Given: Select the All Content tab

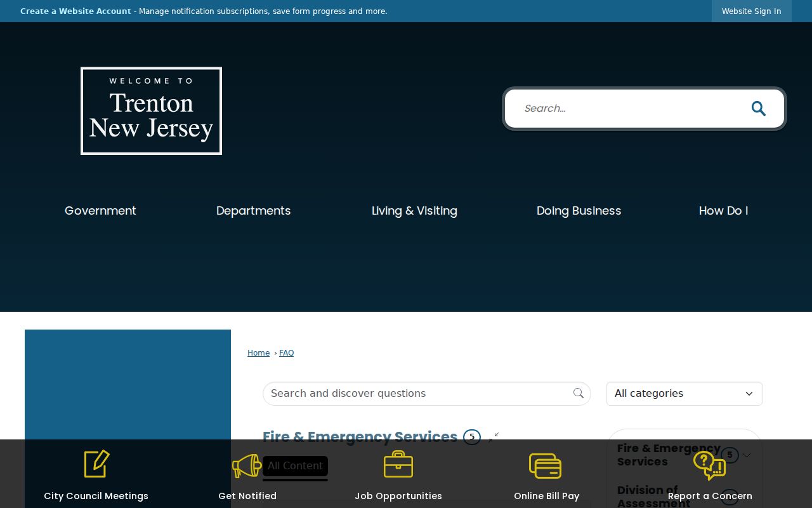Looking at the screenshot, I should coord(295,466).
